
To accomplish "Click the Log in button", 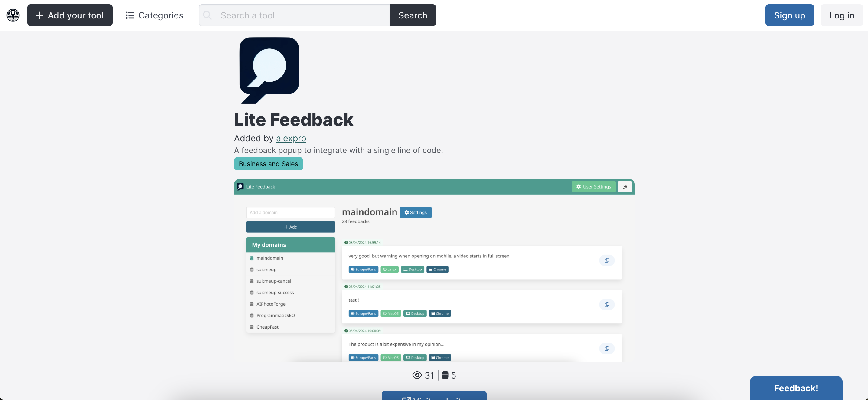I will (x=842, y=15).
